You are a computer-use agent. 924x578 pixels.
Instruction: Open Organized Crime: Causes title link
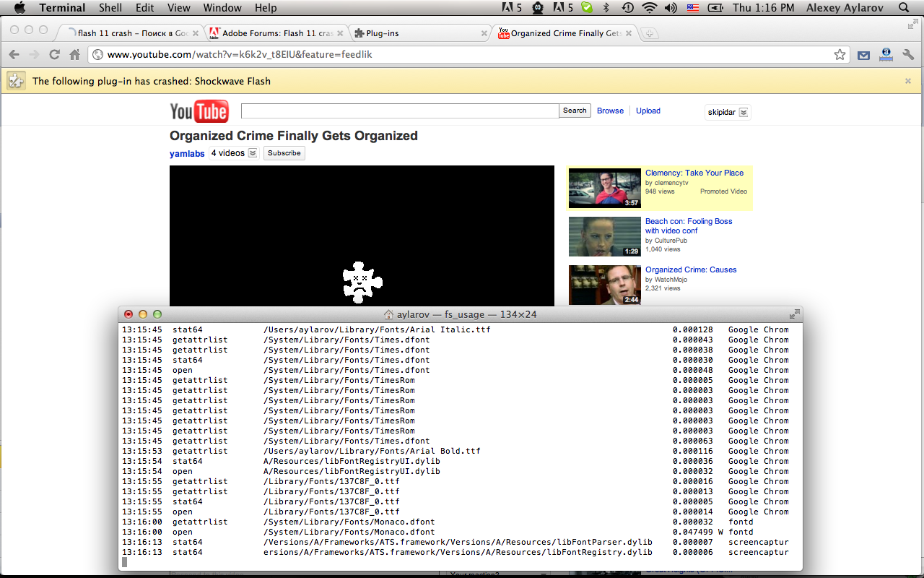(691, 269)
